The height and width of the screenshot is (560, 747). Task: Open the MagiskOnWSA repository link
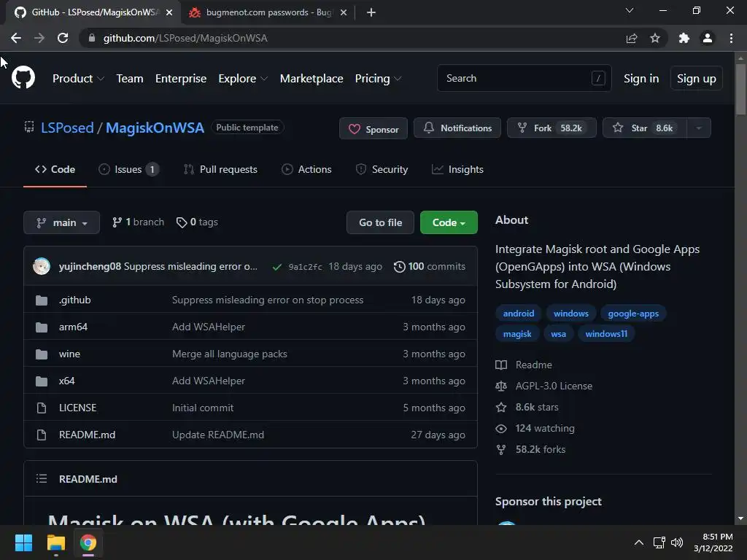click(x=155, y=128)
